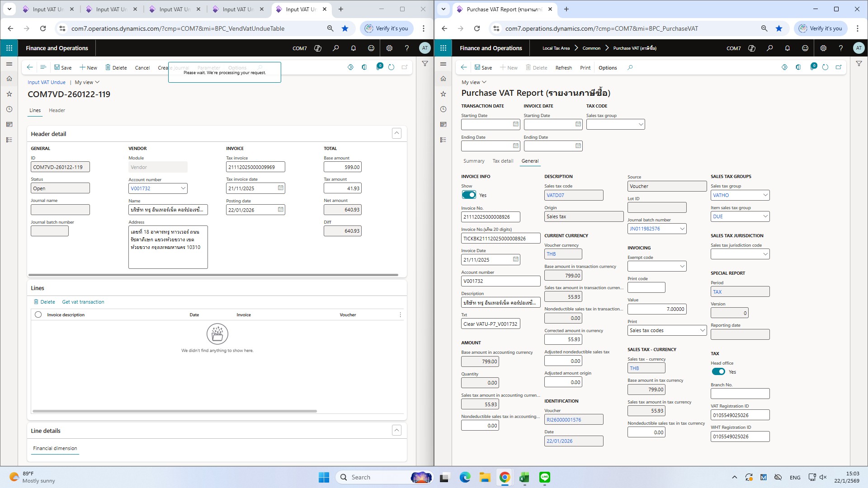Click Get vat transaction link
The image size is (868, 488).
(x=83, y=302)
